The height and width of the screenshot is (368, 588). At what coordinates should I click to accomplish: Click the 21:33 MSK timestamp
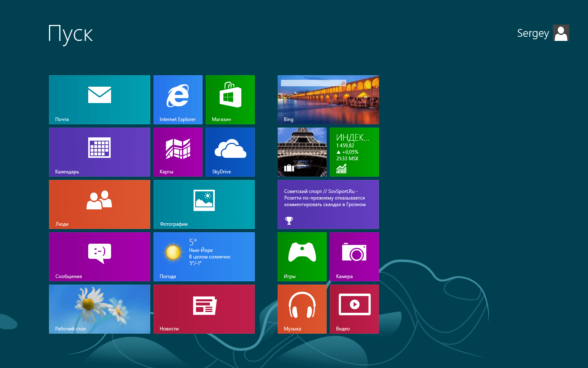[x=347, y=159]
